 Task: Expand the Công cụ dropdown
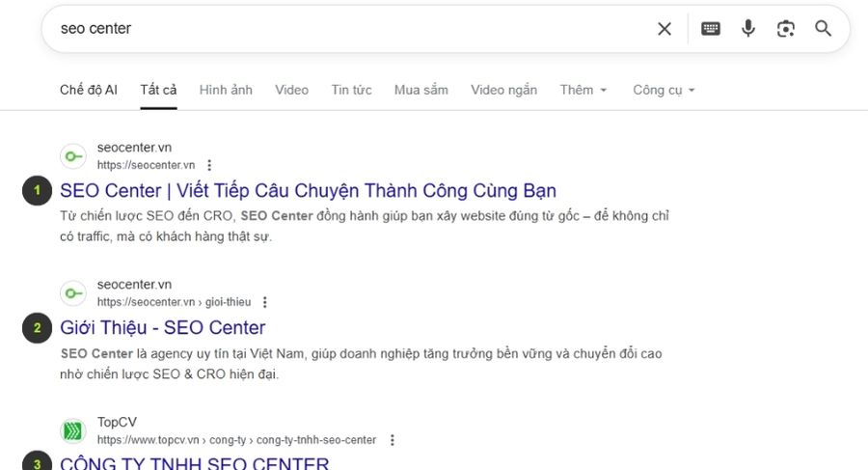(664, 90)
